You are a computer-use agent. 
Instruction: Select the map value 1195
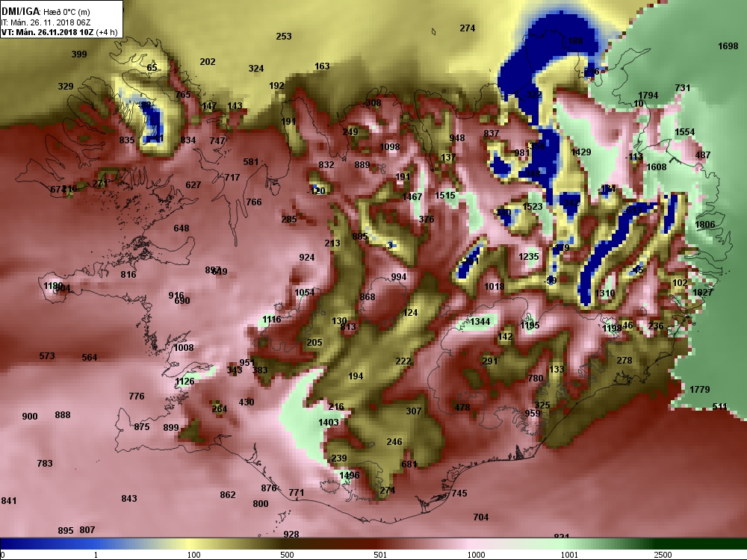530,326
